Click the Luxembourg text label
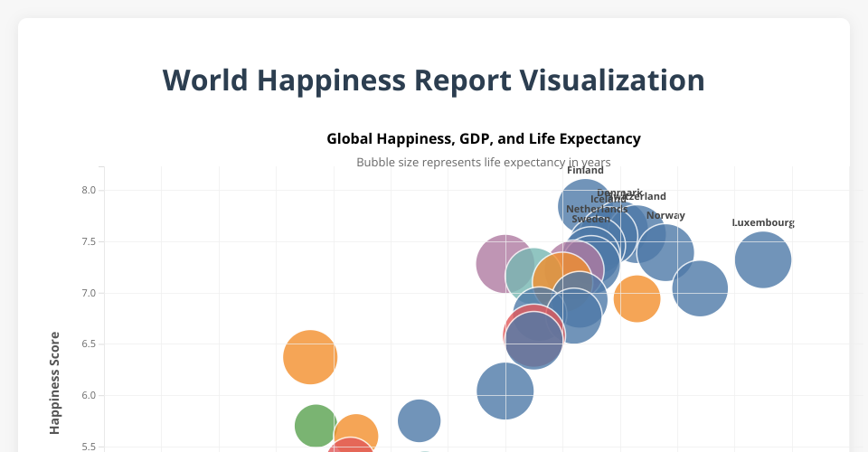The height and width of the screenshot is (452, 868). 762,222
